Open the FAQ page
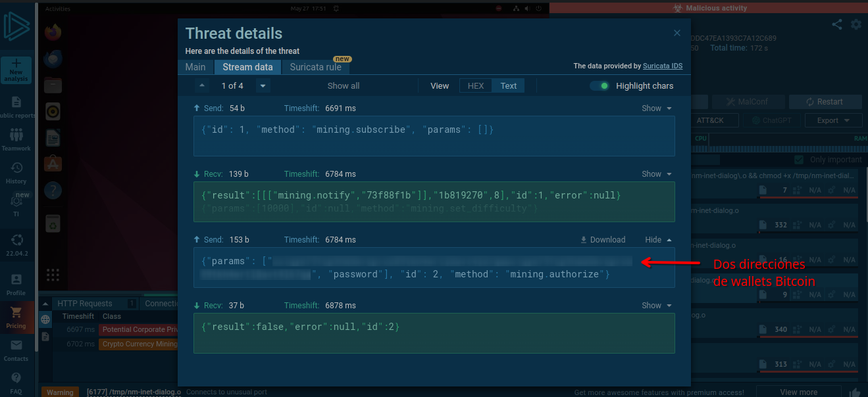The height and width of the screenshot is (397, 868). point(16,383)
